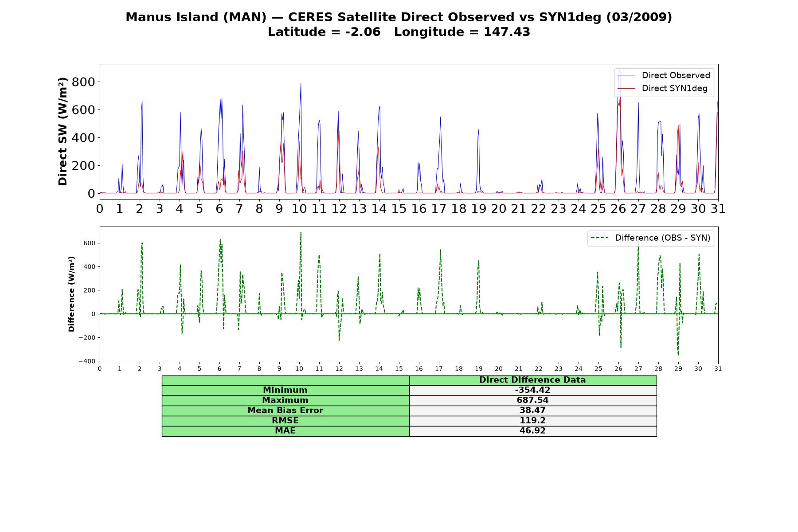Click the Direct SW (W/m²) axis label
This screenshot has width=798, height=532.
(63, 131)
